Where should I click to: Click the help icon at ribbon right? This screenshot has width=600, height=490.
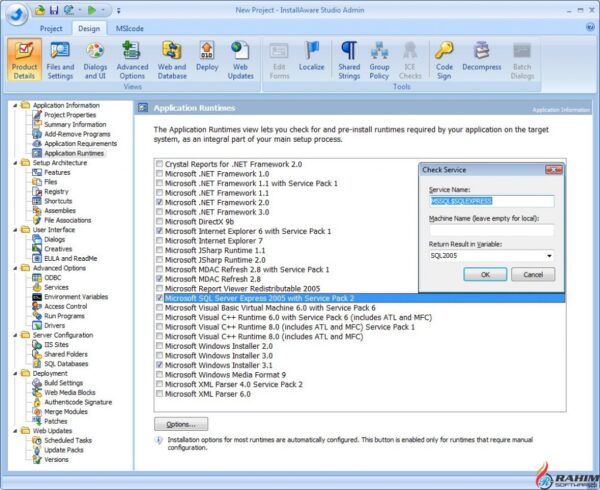tap(590, 27)
